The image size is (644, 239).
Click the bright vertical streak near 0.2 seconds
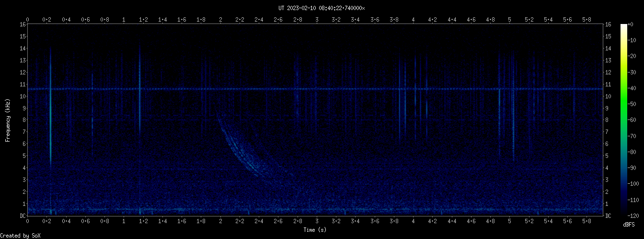click(50, 120)
